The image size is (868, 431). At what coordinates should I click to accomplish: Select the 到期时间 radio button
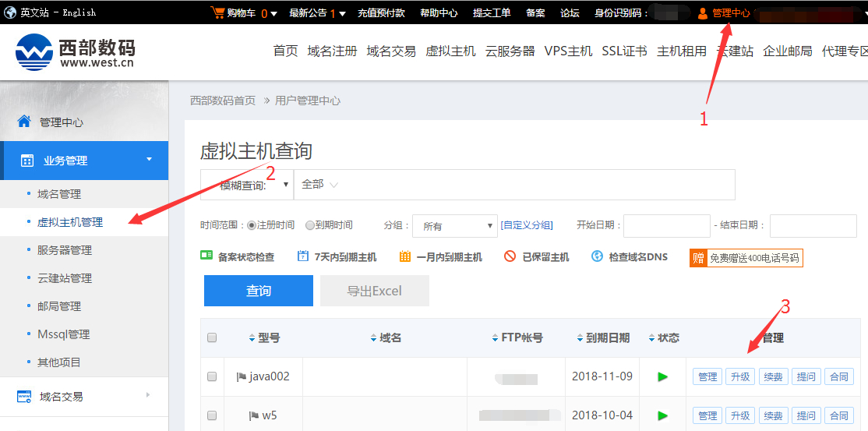coord(310,225)
